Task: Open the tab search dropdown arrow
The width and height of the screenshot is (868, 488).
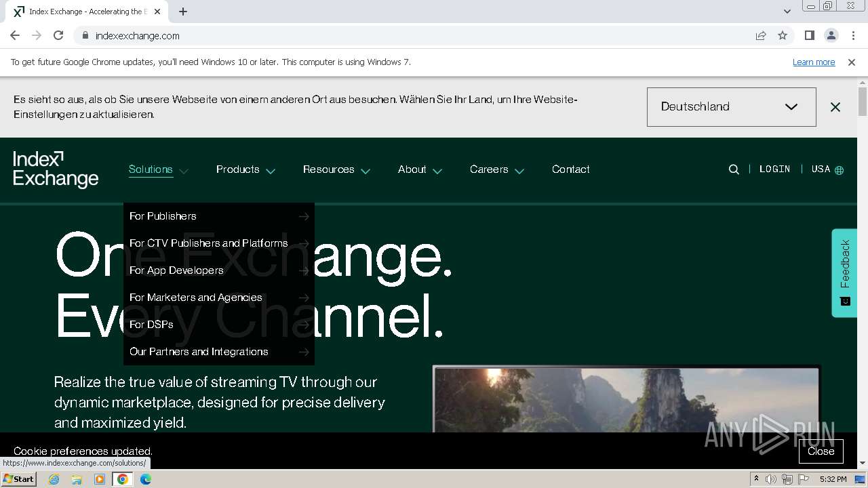Action: tap(787, 11)
